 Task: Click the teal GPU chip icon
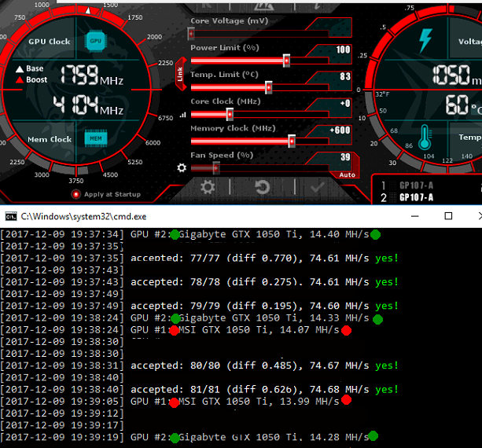96,41
